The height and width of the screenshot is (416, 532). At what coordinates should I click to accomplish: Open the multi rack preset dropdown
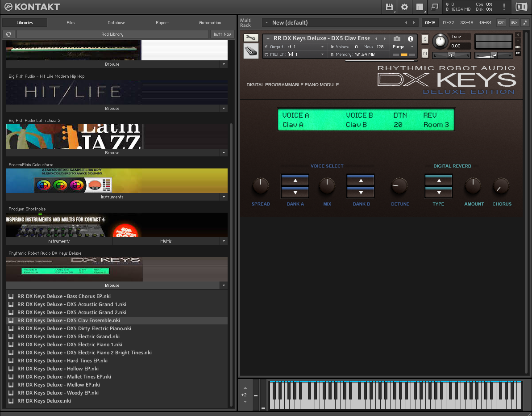[x=267, y=23]
